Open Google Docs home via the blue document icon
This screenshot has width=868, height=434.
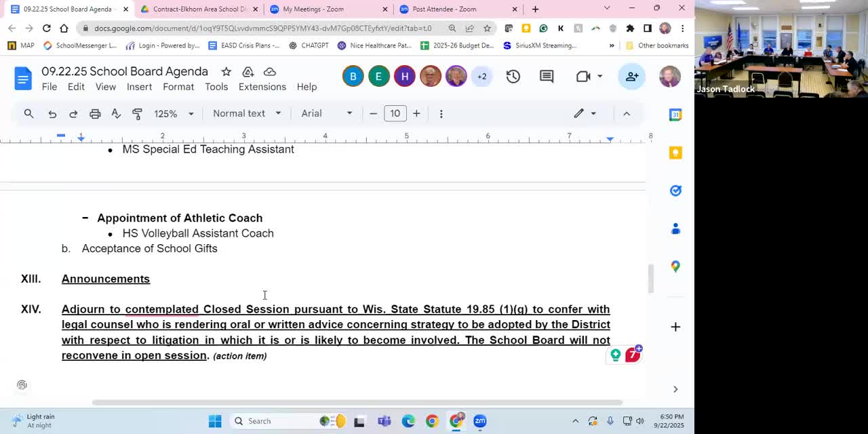pyautogui.click(x=23, y=79)
